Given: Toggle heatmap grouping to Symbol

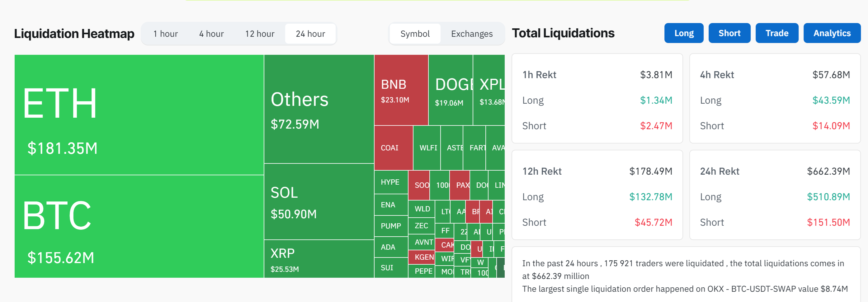Looking at the screenshot, I should coord(415,34).
